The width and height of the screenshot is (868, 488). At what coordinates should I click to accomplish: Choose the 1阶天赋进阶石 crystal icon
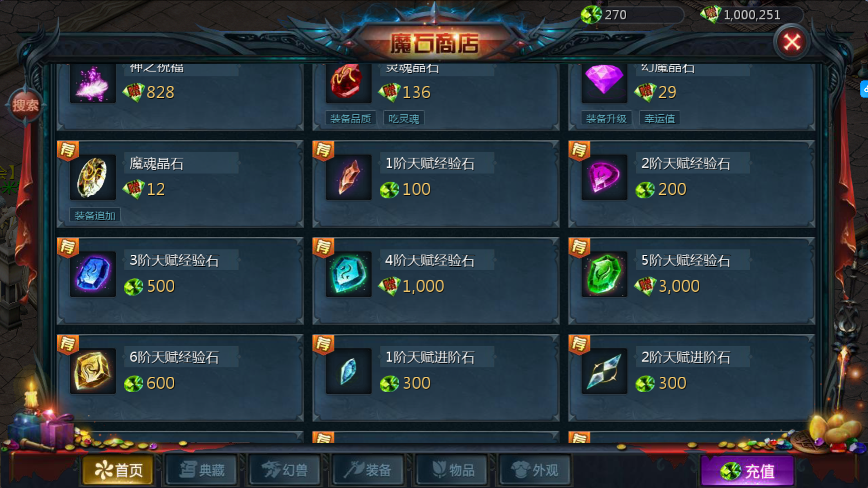tap(349, 371)
